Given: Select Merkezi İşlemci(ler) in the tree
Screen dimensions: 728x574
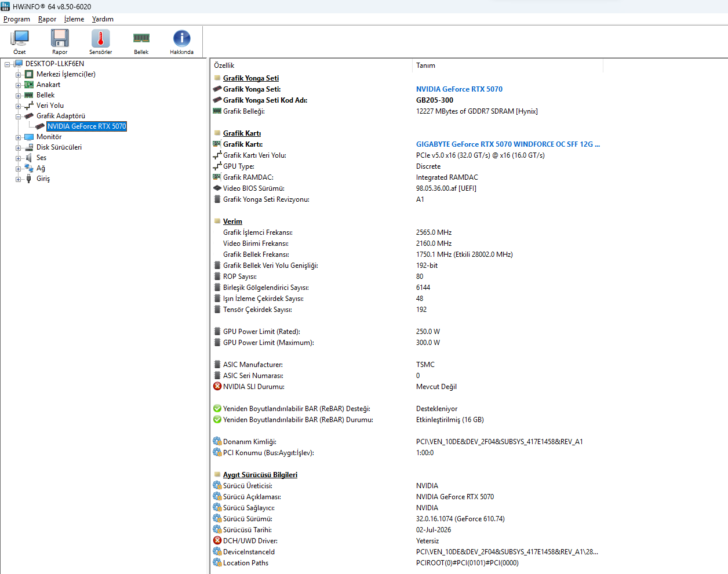Looking at the screenshot, I should click(x=66, y=74).
